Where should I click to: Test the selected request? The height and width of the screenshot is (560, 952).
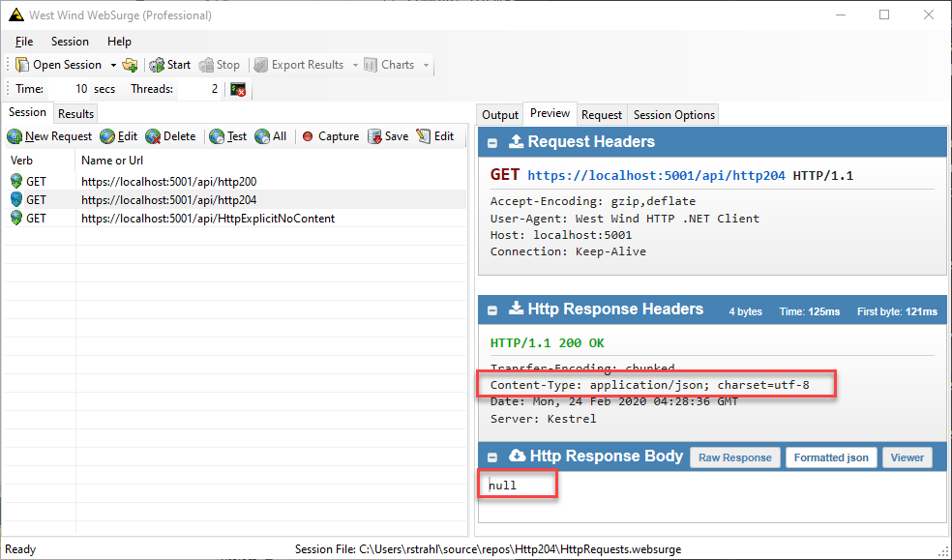[x=228, y=136]
